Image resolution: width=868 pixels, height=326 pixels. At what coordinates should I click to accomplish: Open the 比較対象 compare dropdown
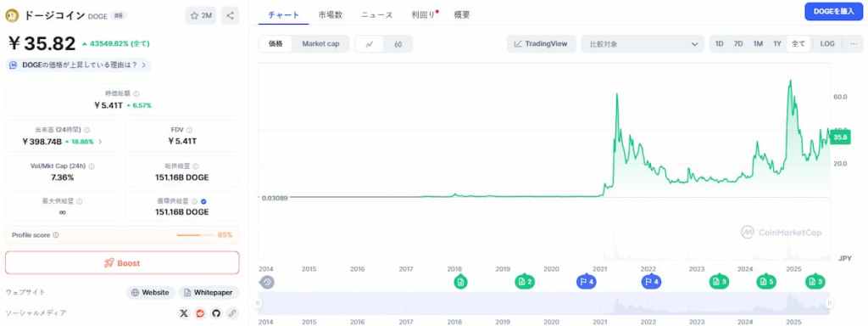[x=643, y=44]
